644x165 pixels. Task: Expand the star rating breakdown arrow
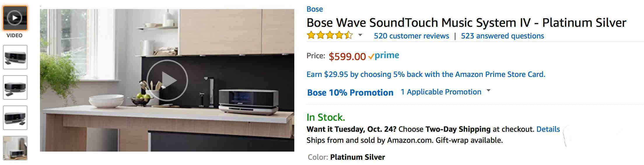point(360,35)
